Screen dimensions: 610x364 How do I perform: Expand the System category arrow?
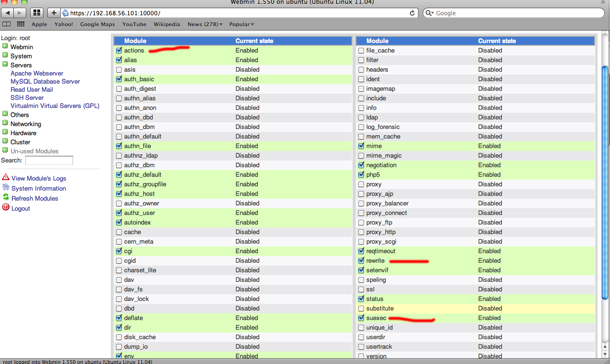pos(5,55)
